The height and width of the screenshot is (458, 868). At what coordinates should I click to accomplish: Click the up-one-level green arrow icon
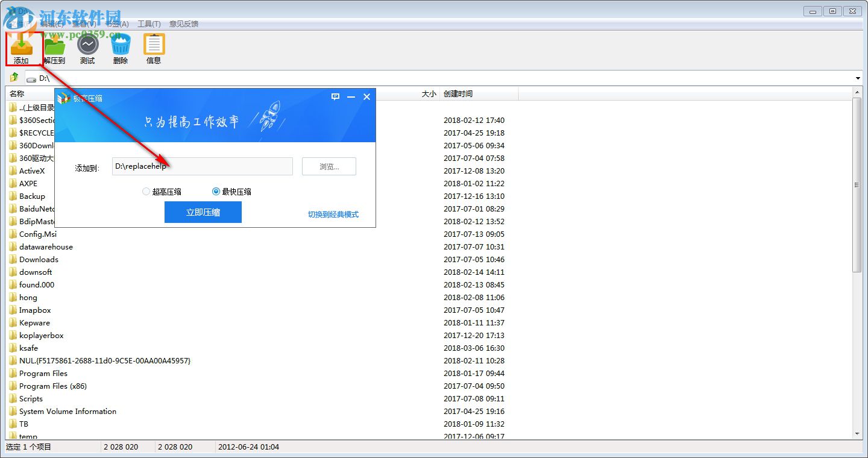[x=13, y=77]
